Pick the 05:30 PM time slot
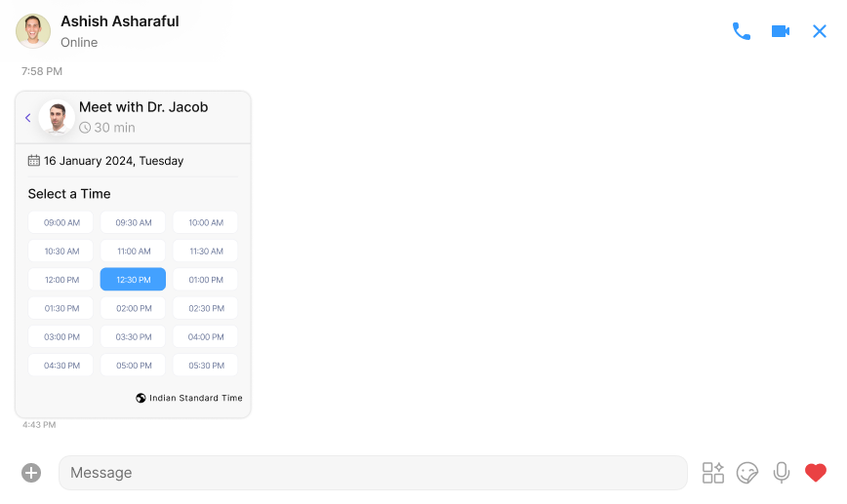This screenshot has height=504, width=847. pyautogui.click(x=206, y=366)
